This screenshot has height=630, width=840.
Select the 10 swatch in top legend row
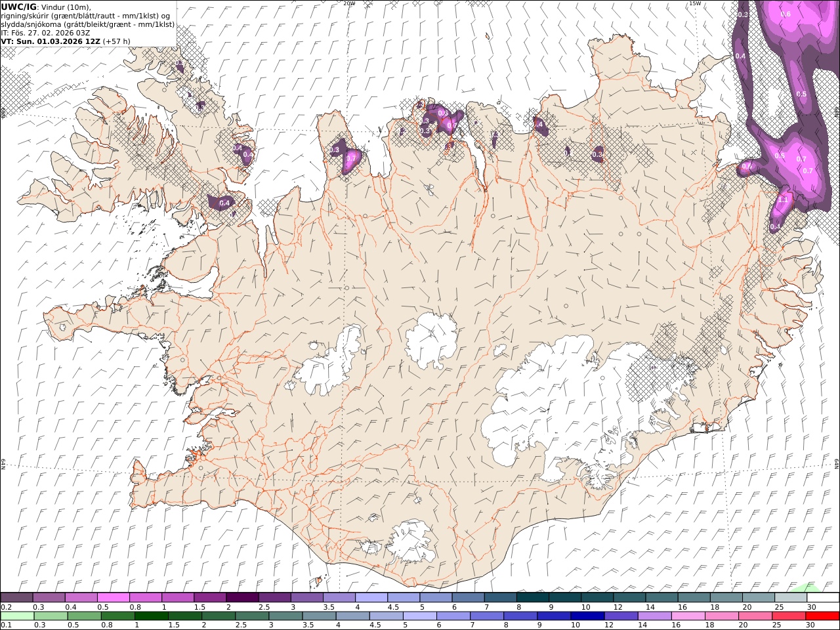click(x=597, y=598)
